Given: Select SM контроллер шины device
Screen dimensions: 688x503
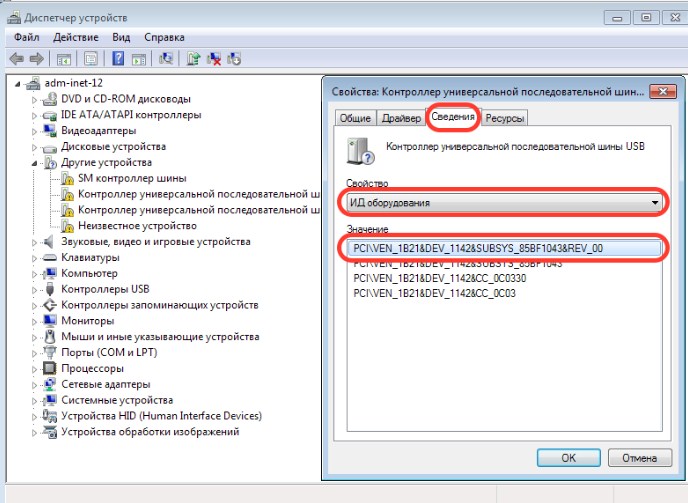Looking at the screenshot, I should pos(132,178).
